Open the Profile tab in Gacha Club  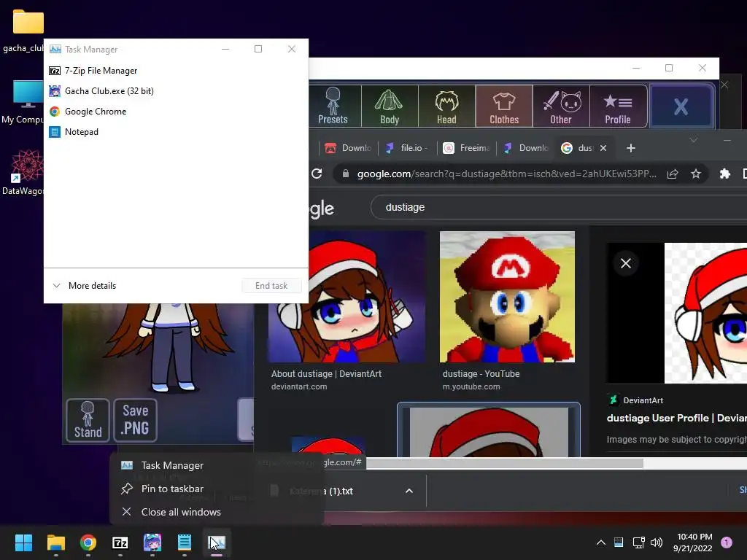618,106
